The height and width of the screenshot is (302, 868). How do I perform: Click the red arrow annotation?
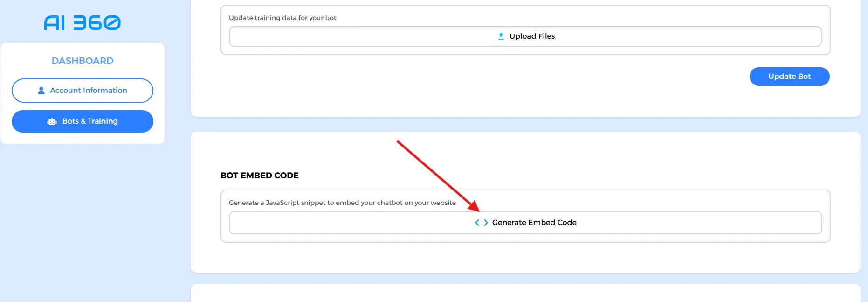(x=438, y=176)
